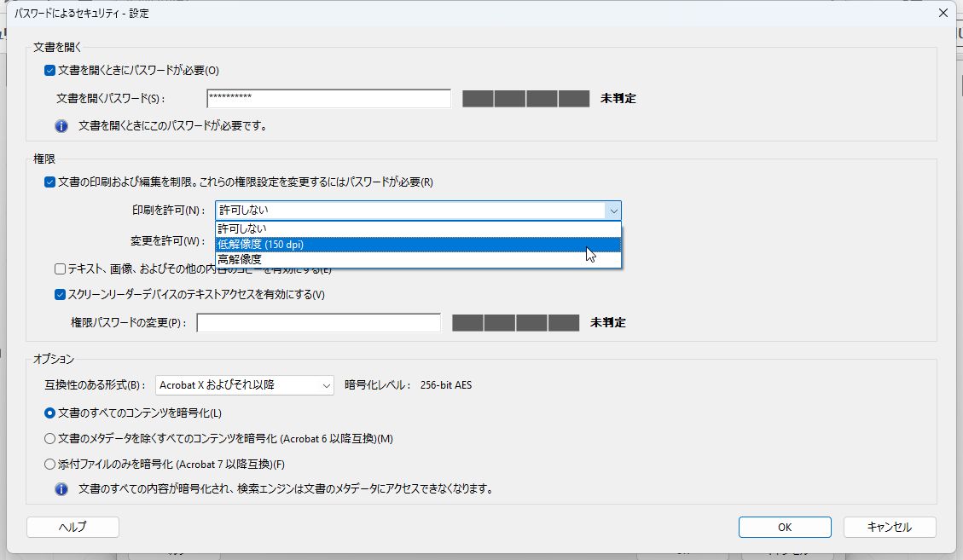Click the info icon in the options section
The height and width of the screenshot is (560, 963).
(x=59, y=489)
